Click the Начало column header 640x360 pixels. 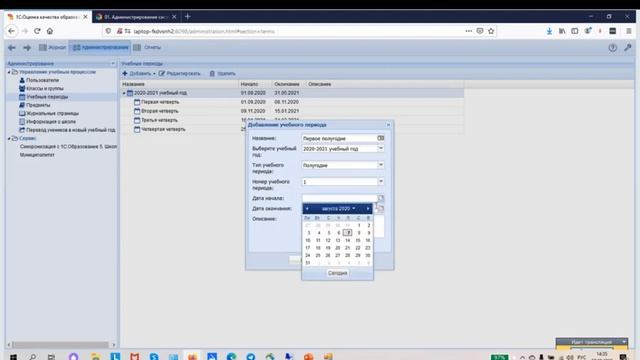tap(255, 84)
